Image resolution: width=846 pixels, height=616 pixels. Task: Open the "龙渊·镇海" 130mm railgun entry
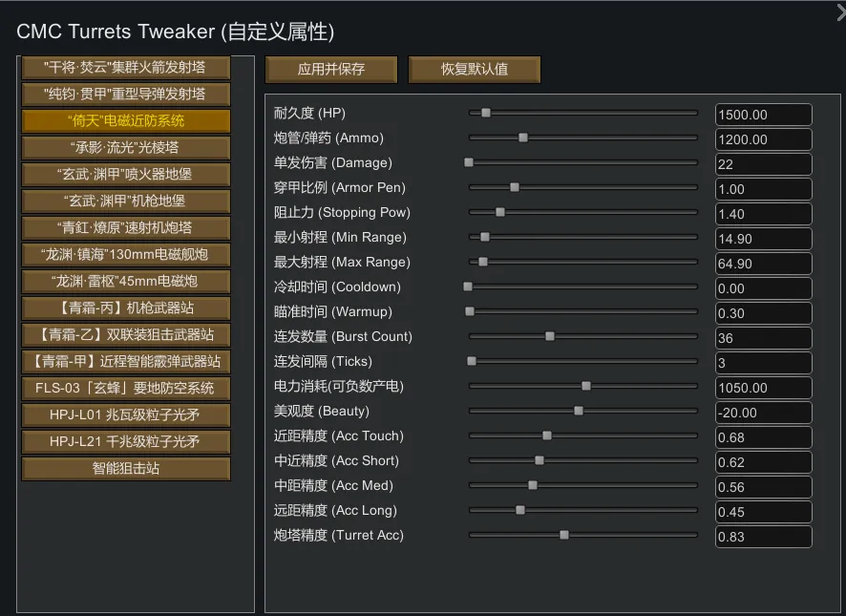click(125, 255)
